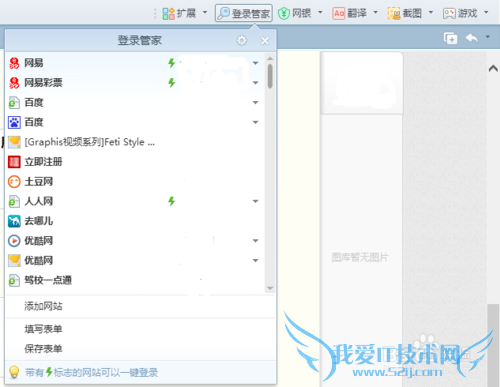This screenshot has height=387, width=500.
Task: Click the page scroll-up chevron
Action: (493, 68)
